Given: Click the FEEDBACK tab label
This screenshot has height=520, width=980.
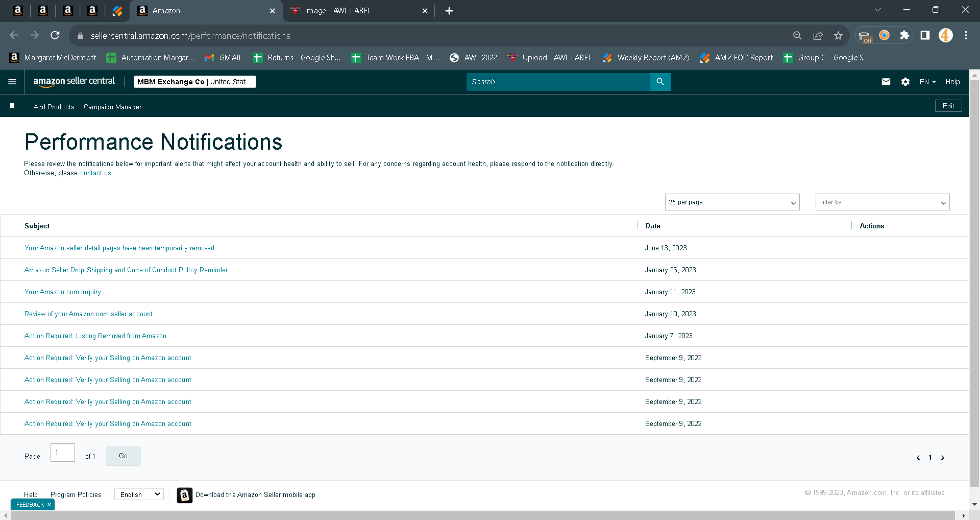Looking at the screenshot, I should [30, 505].
